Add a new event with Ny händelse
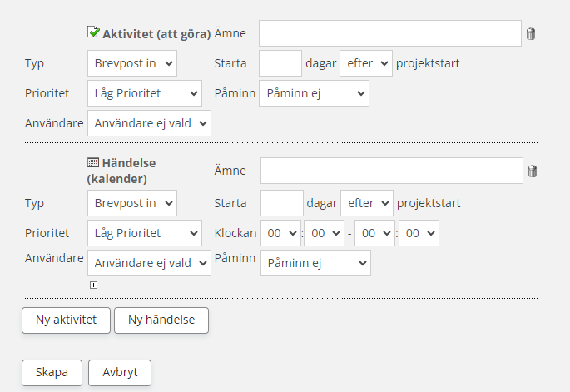This screenshot has height=392, width=570. 161,320
